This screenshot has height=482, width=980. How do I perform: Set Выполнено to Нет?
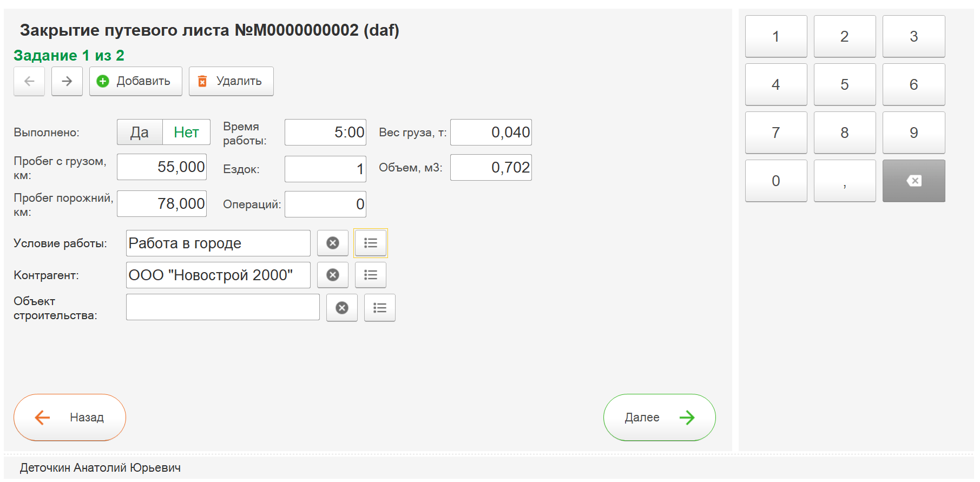coord(186,133)
